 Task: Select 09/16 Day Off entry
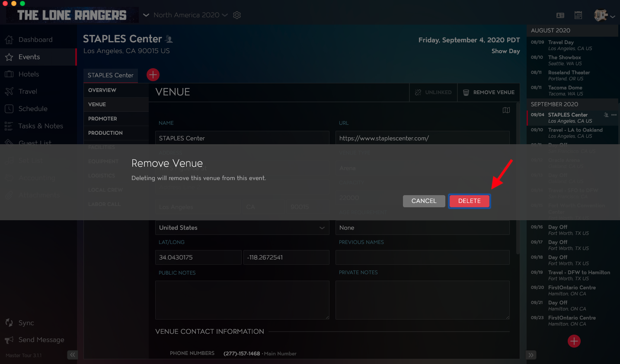[x=572, y=230]
